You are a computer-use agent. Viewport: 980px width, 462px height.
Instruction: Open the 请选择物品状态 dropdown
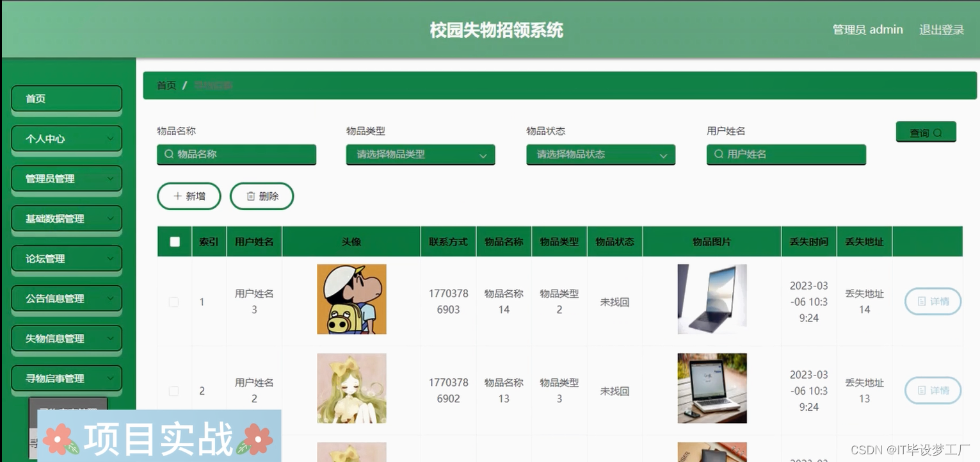[x=600, y=154]
